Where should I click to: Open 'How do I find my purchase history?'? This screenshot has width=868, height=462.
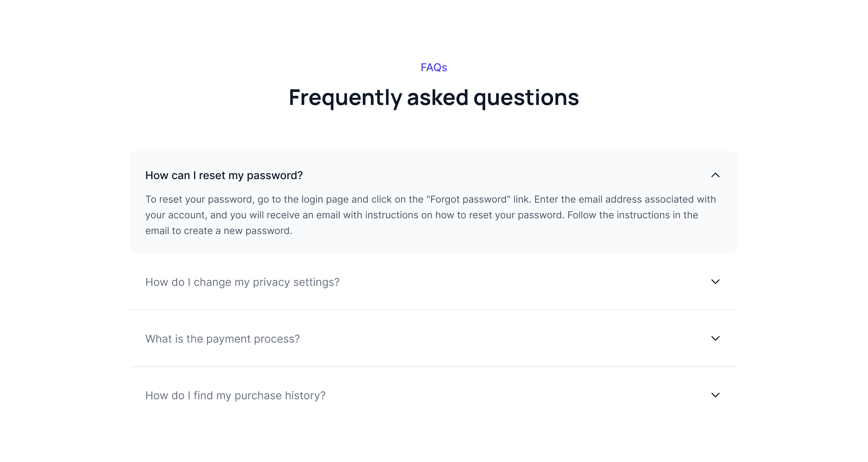click(235, 395)
